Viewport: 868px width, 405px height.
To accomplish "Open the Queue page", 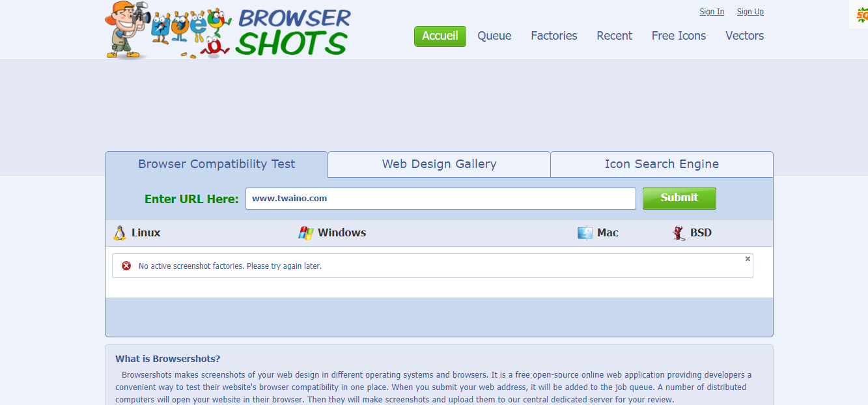I will (x=494, y=36).
